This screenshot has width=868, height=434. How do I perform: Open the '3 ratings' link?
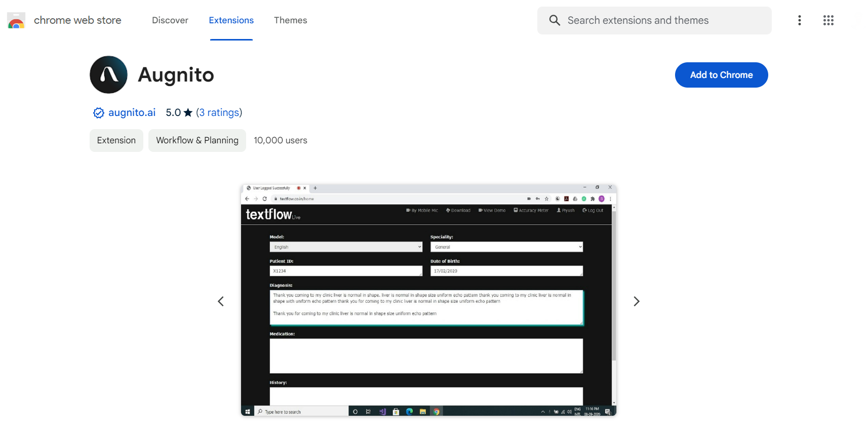click(219, 112)
